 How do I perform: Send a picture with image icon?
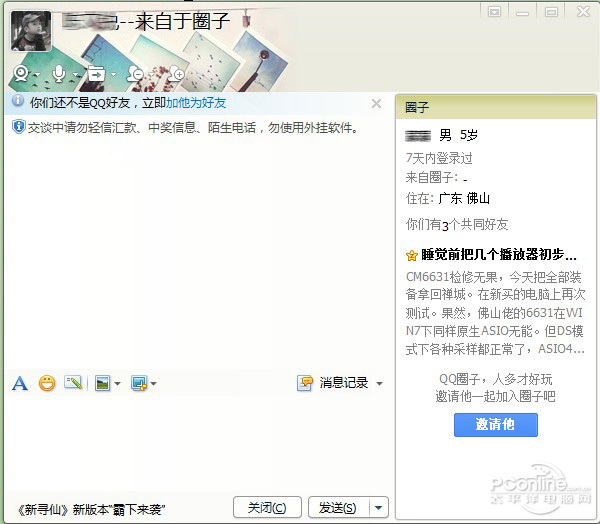click(x=103, y=383)
